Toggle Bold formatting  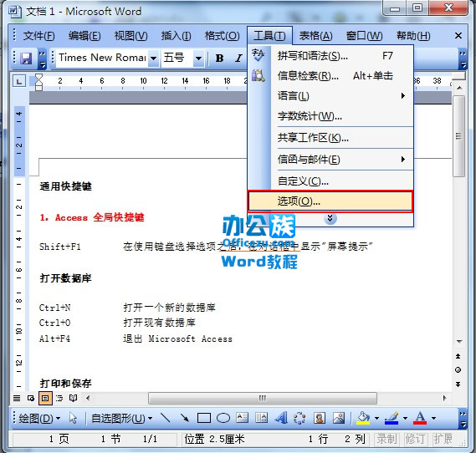[x=219, y=58]
